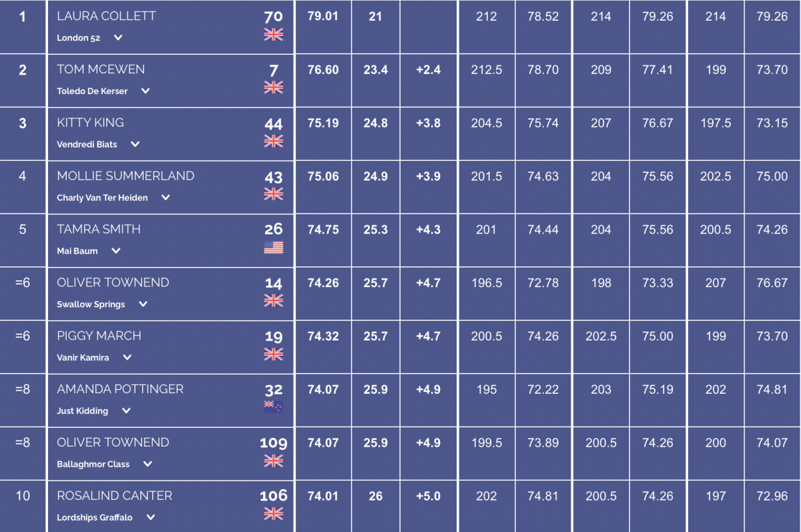The width and height of the screenshot is (801, 532).
Task: Click the British flag beside Rosalind Canter
Action: [273, 513]
